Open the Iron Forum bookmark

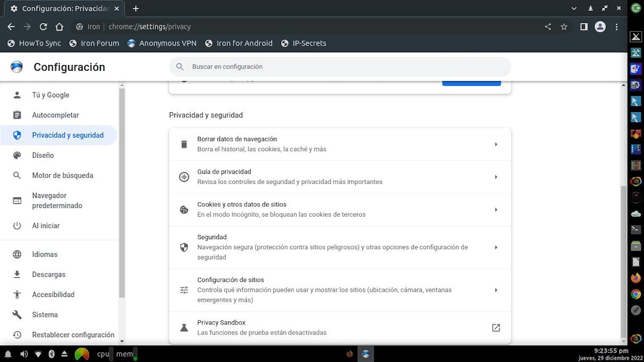click(x=94, y=43)
